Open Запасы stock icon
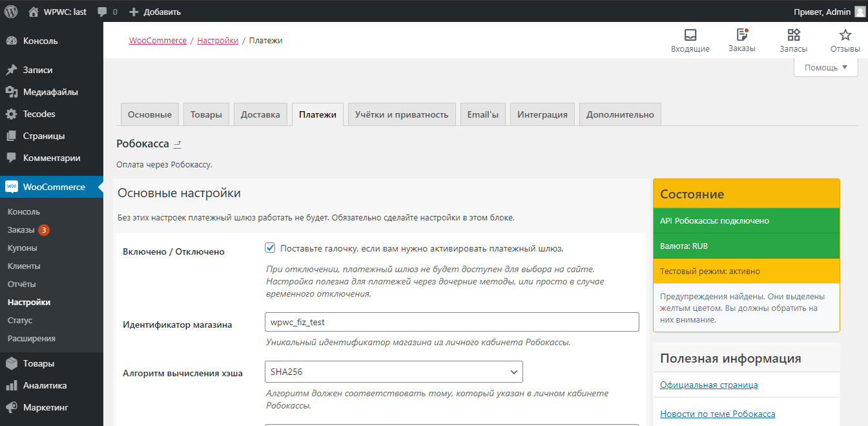 click(794, 35)
